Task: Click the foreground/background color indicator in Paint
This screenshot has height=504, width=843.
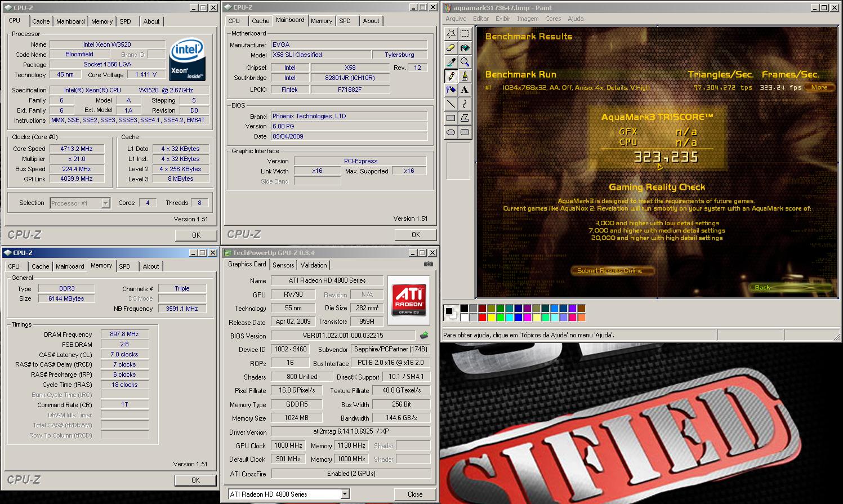Action: [450, 312]
